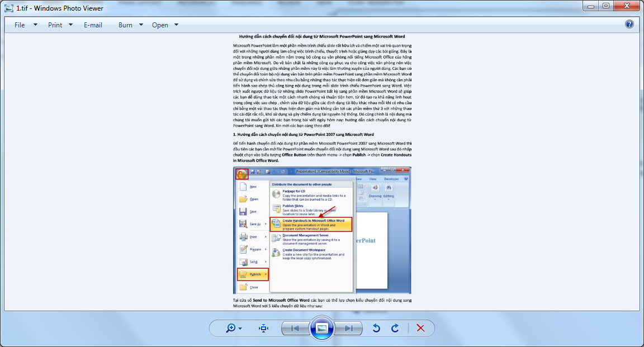Rotate the image counterclockwise
Image resolution: width=644 pixels, height=347 pixels.
[377, 328]
